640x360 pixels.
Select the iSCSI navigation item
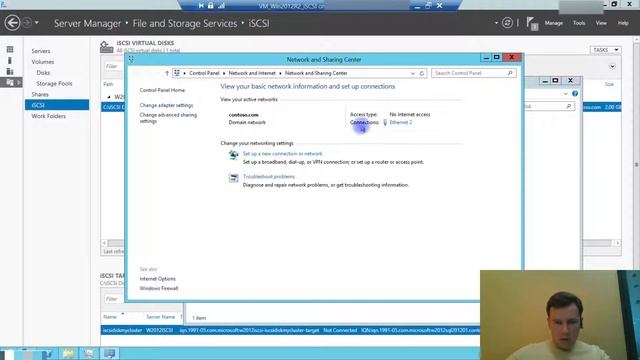tap(57, 105)
